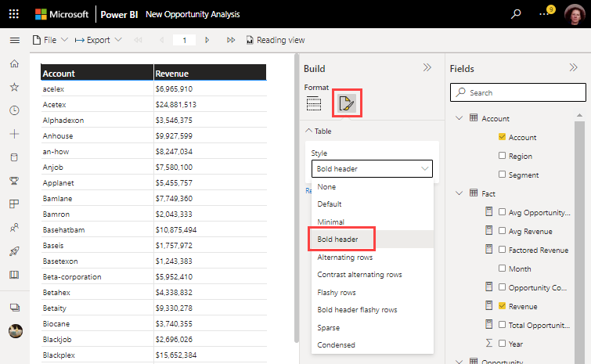Check the Segment field checkbox
The width and height of the screenshot is (591, 364).
(502, 174)
